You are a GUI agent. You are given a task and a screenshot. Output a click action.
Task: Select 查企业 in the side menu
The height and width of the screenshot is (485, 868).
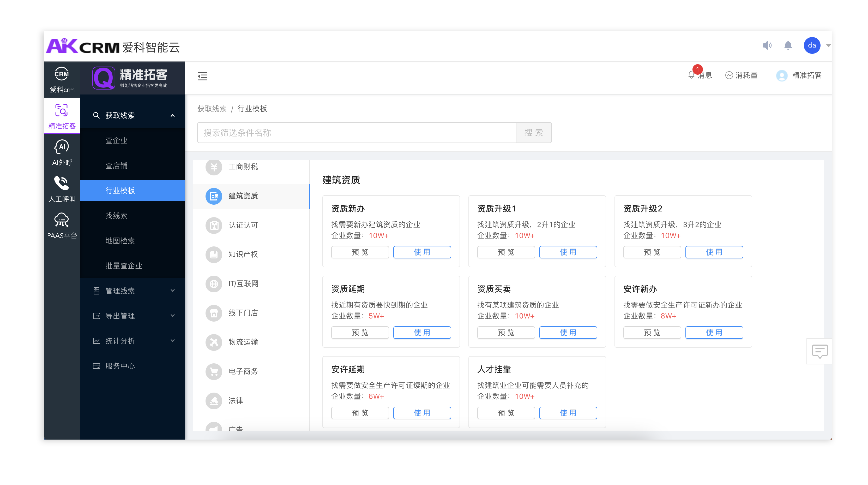click(116, 140)
